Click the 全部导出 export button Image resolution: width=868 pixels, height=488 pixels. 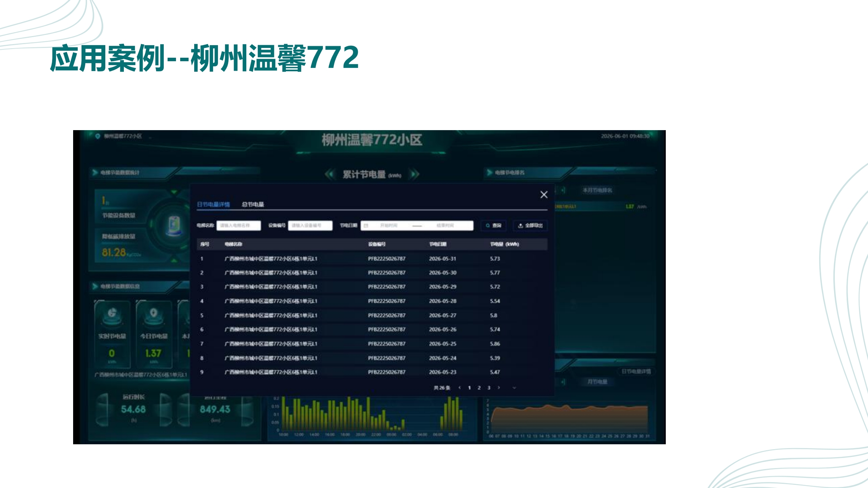(530, 226)
